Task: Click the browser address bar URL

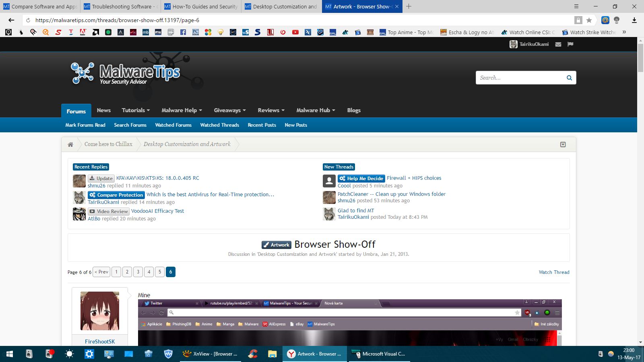Action: click(117, 20)
